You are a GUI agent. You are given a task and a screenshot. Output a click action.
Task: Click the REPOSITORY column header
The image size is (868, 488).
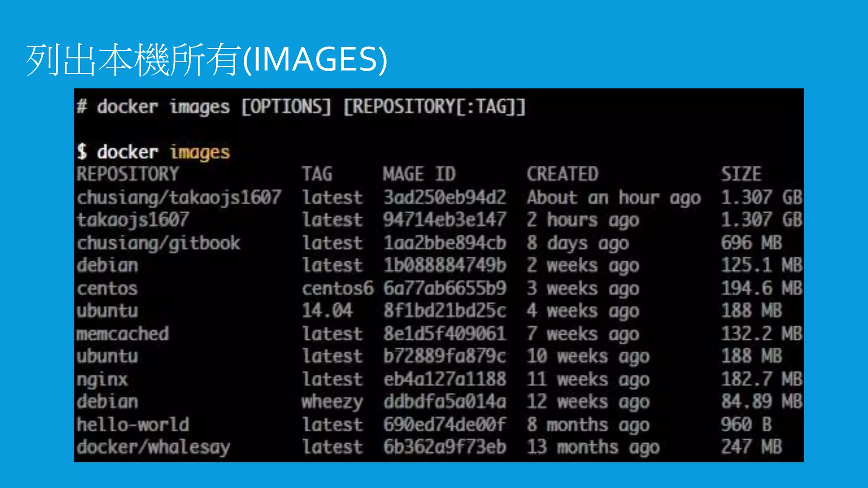click(x=128, y=174)
